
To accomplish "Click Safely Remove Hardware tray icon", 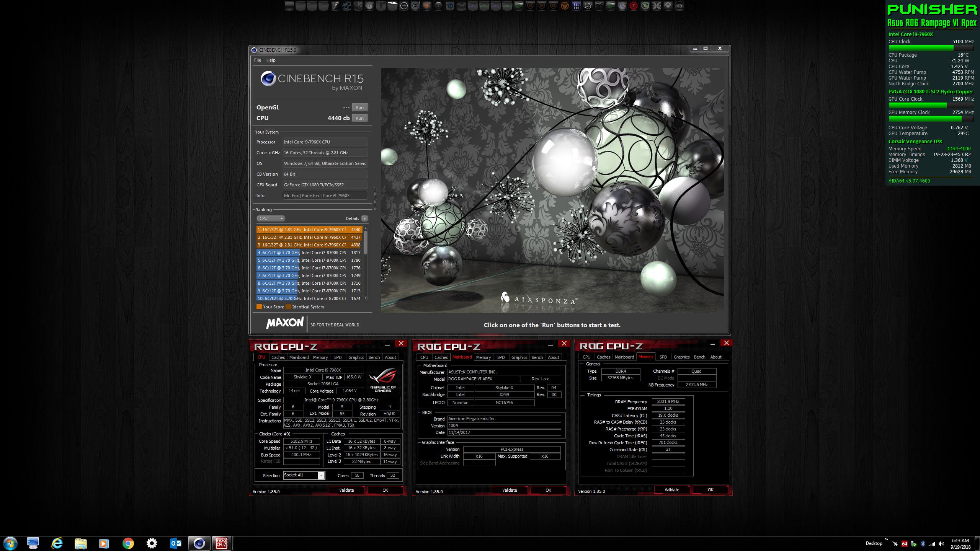I will click(913, 544).
